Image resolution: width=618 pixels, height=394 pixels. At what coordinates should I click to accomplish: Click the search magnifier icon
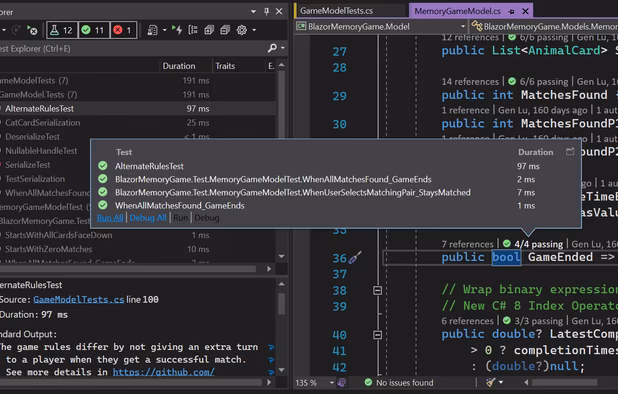272,48
